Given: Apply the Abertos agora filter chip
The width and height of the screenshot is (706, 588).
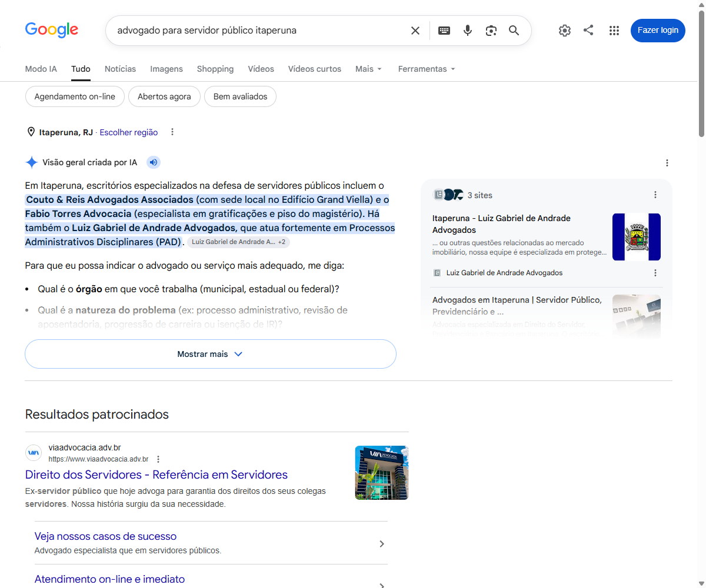Looking at the screenshot, I should 164,96.
